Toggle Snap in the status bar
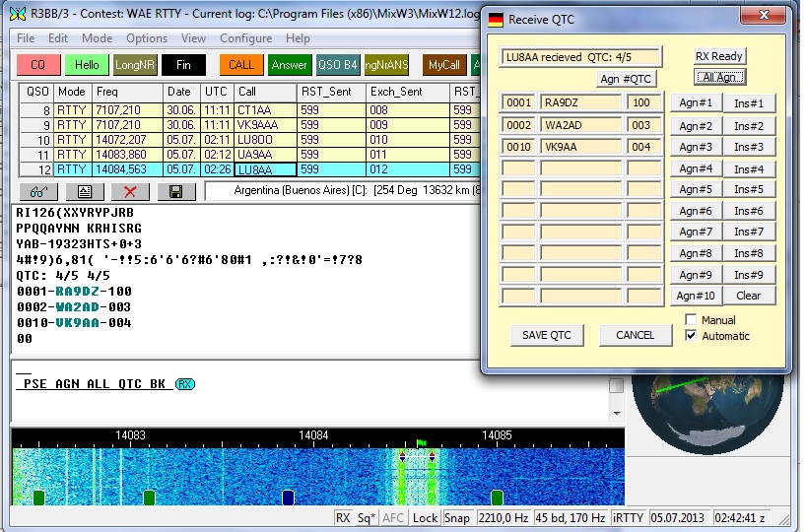The image size is (807, 532). pos(457,517)
